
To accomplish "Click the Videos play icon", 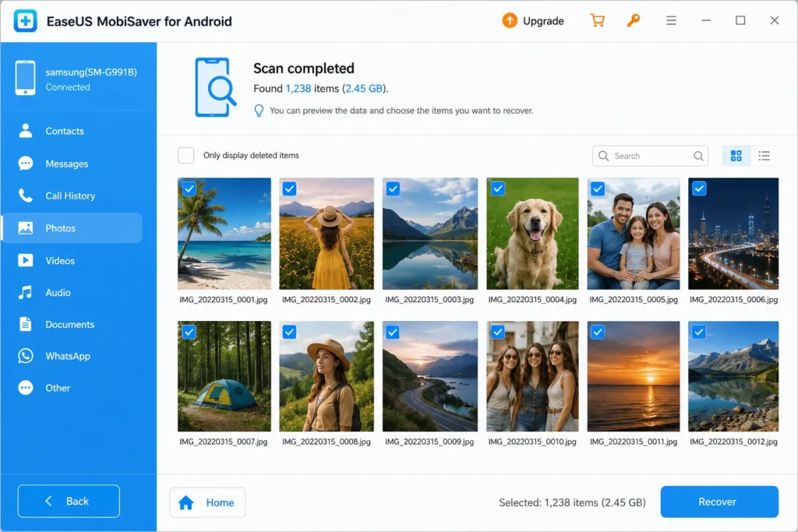I will 26,260.
